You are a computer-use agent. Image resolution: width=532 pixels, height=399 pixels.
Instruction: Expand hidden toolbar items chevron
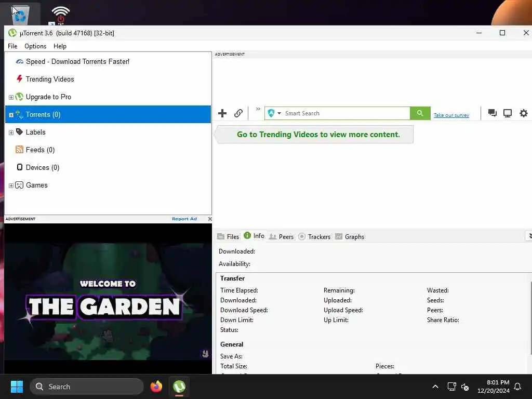258,109
